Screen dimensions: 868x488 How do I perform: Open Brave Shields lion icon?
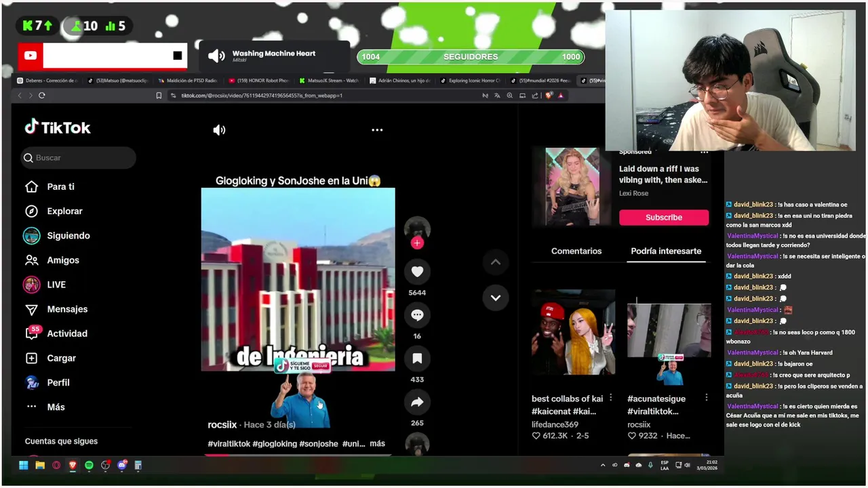(x=549, y=96)
